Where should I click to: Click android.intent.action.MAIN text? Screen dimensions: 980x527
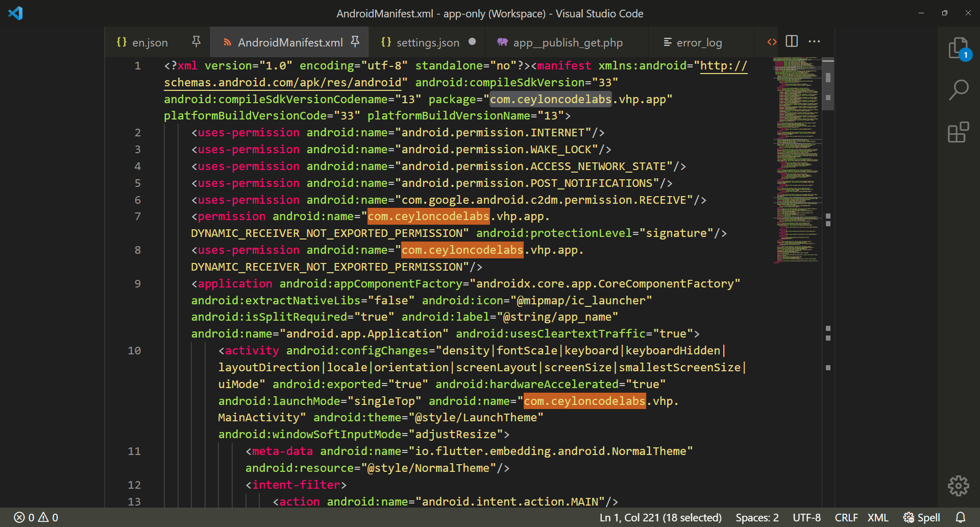[x=510, y=502]
